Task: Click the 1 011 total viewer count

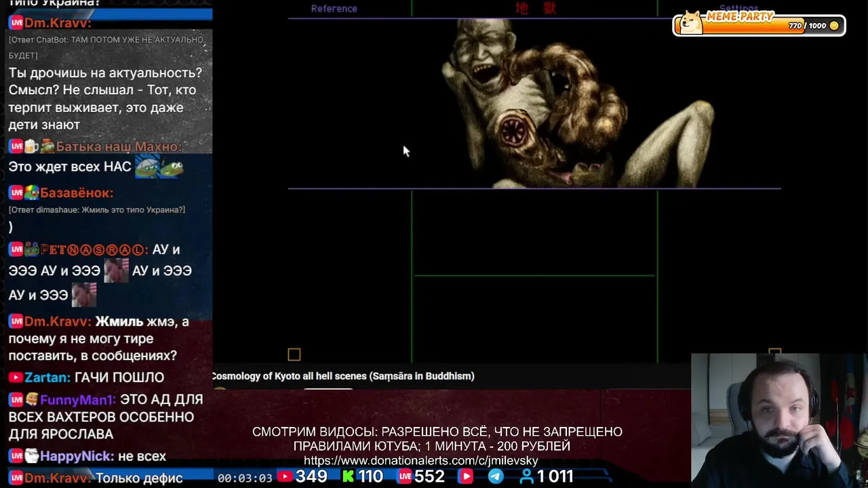Action: coord(555,477)
